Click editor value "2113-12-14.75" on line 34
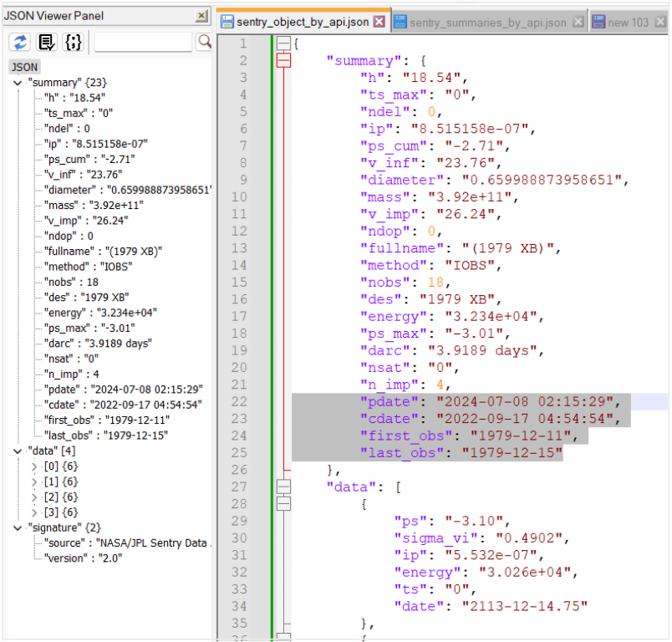This screenshot has height=642, width=672. (x=525, y=606)
